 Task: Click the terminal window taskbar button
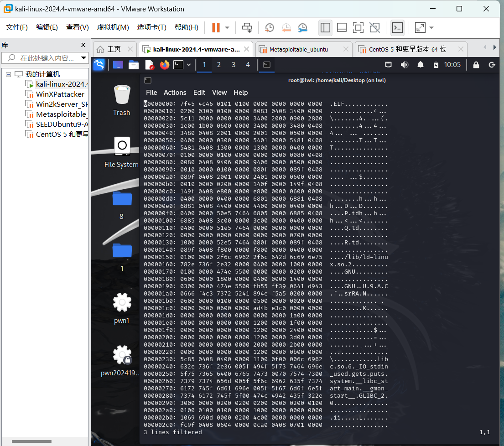coord(267,65)
